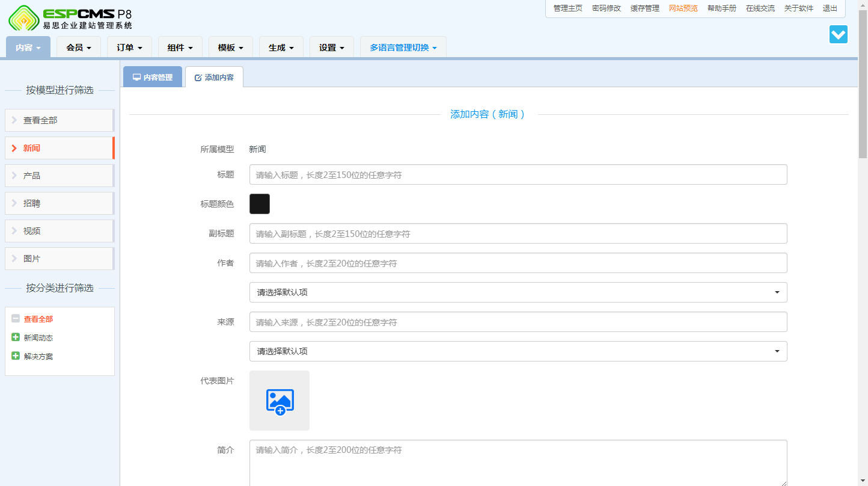Switch to the 内容管理 tab
This screenshot has height=486, width=868.
coord(153,77)
